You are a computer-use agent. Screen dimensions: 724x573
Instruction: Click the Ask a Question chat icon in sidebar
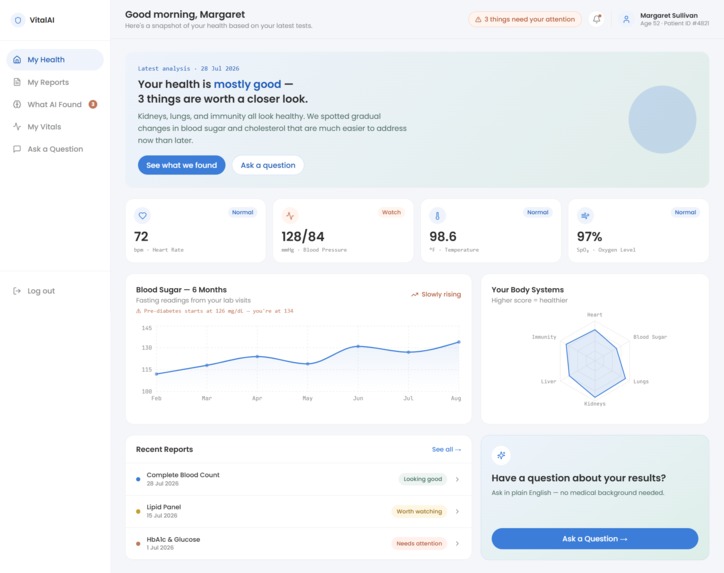point(17,149)
